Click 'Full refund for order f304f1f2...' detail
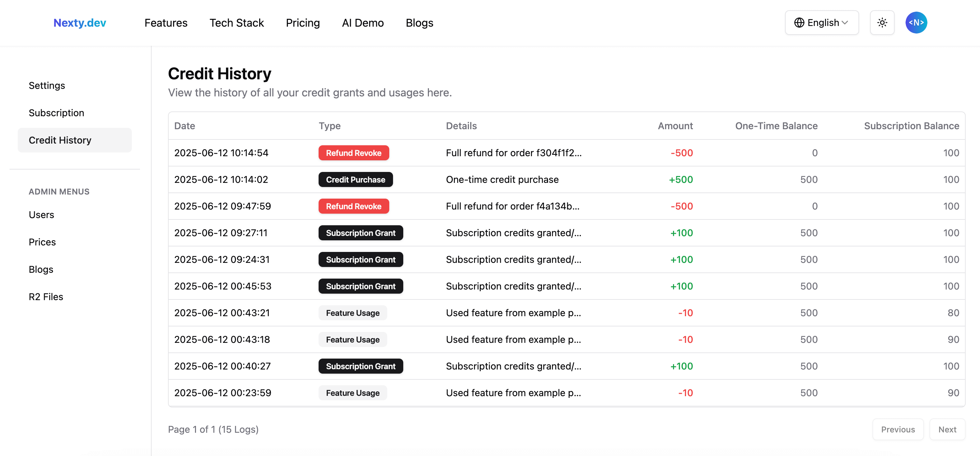This screenshot has height=456, width=980. click(514, 153)
